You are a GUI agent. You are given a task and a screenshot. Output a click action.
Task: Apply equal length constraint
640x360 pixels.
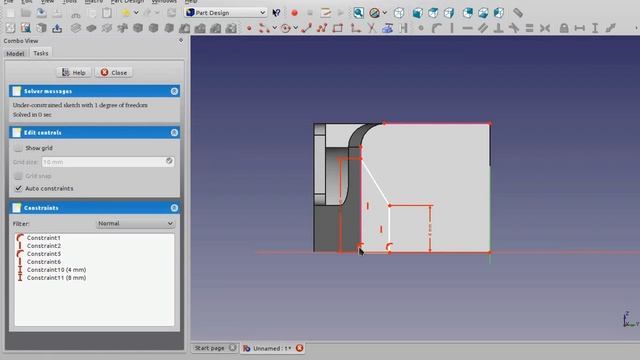tap(529, 28)
